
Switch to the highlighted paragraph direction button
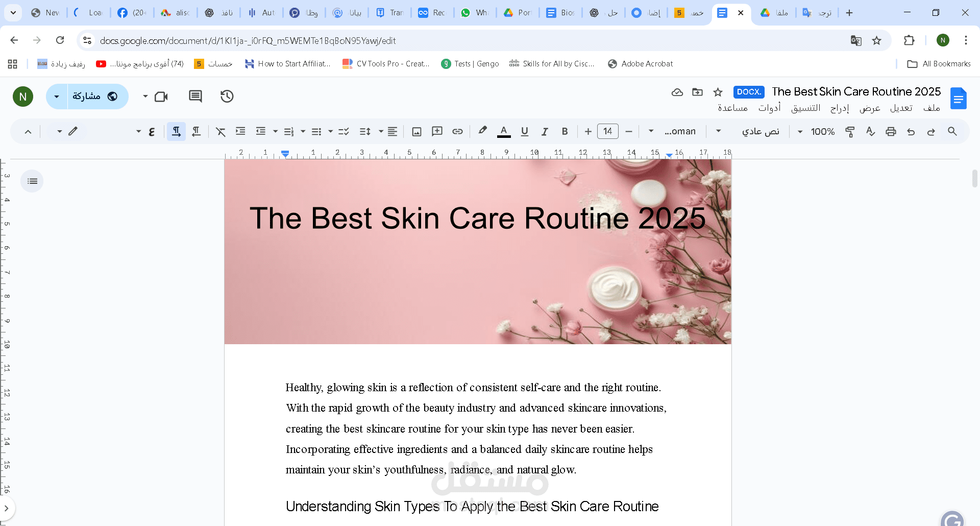[x=176, y=131]
